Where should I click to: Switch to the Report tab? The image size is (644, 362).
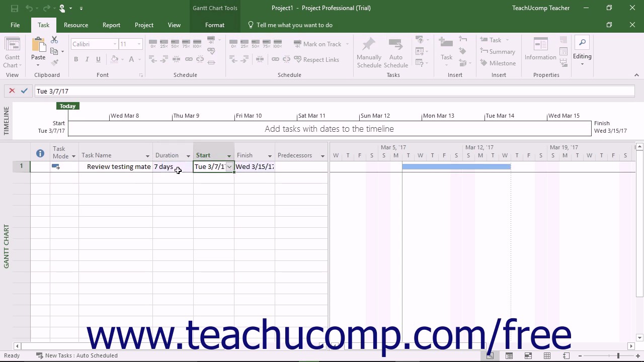111,25
